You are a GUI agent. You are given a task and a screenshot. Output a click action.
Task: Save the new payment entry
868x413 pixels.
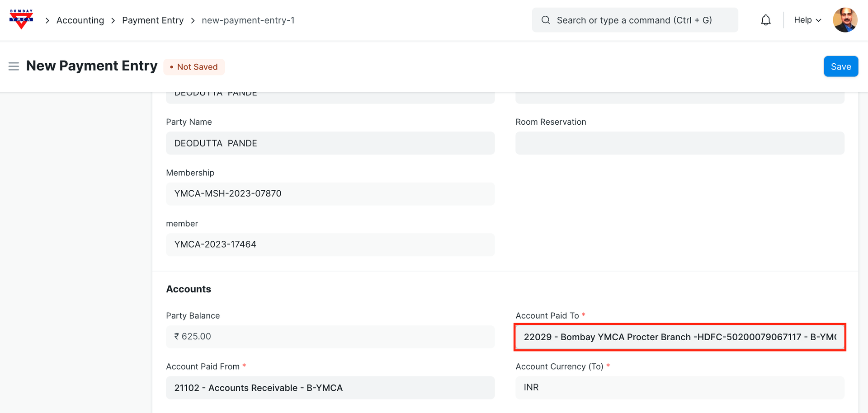click(840, 66)
